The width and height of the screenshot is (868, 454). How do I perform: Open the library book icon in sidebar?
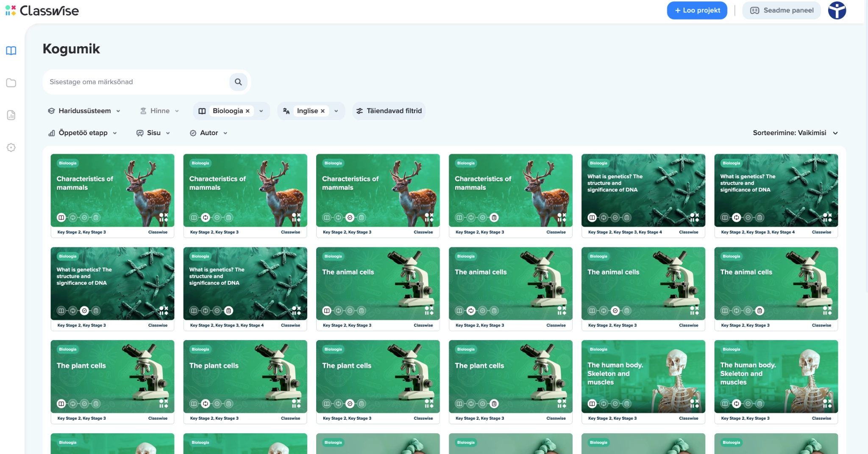[x=11, y=51]
